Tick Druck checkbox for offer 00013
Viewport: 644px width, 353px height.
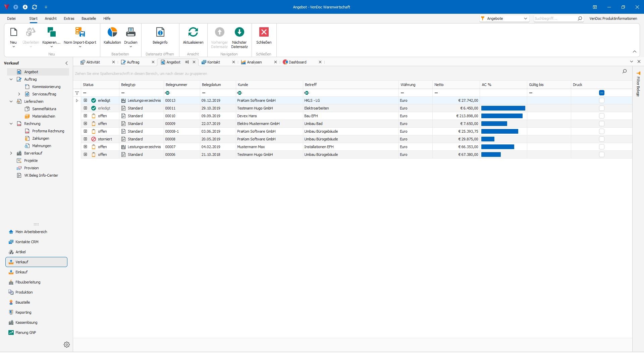602,100
